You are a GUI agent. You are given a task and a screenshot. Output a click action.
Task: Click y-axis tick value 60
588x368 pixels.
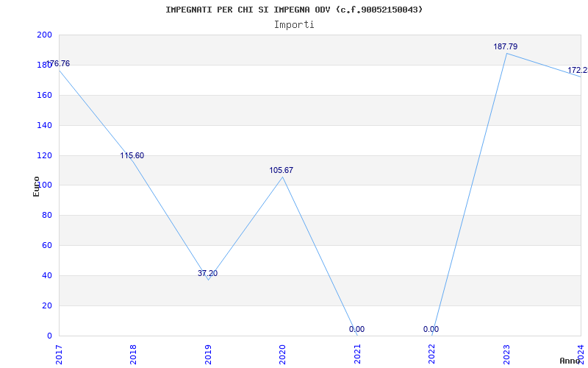(x=47, y=246)
